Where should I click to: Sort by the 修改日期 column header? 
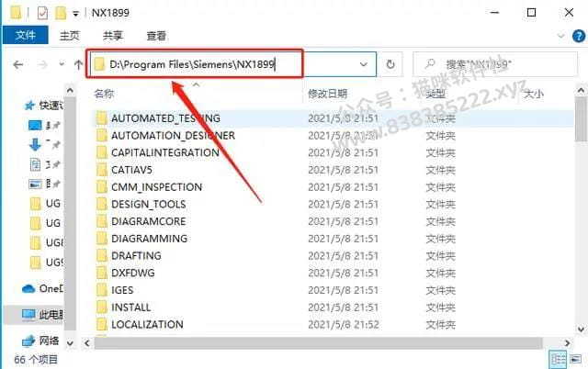[x=327, y=94]
